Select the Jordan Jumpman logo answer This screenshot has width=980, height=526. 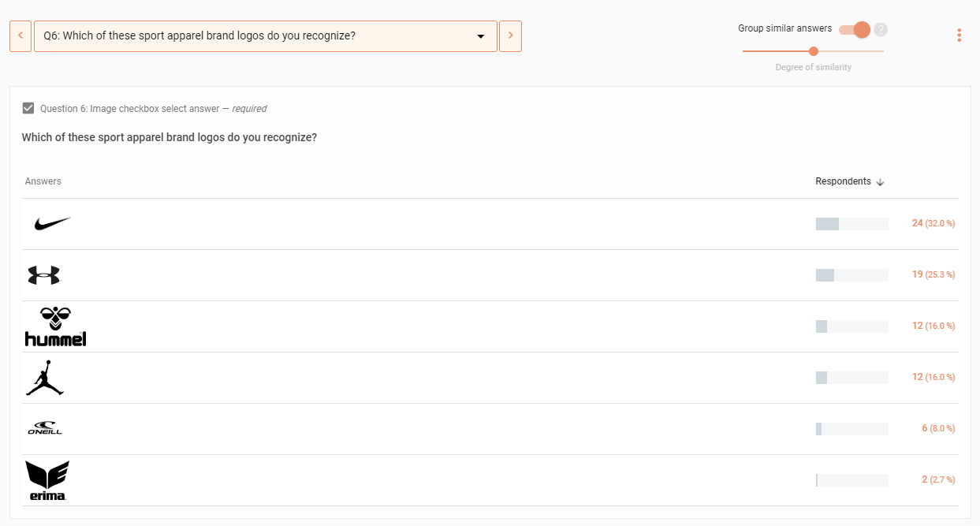pos(44,378)
